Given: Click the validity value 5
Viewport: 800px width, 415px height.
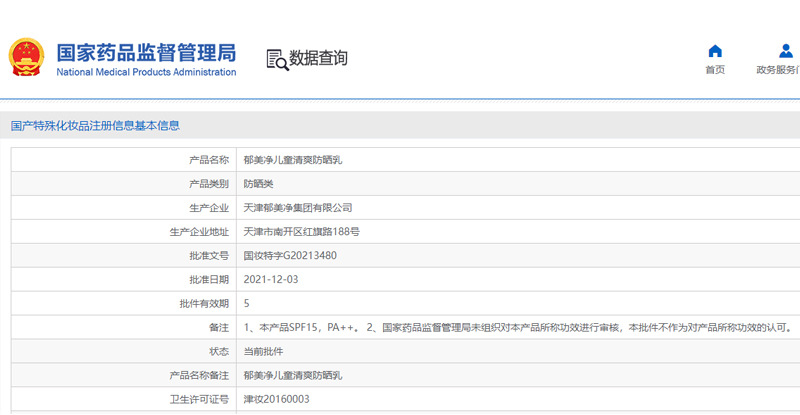Looking at the screenshot, I should coord(246,304).
